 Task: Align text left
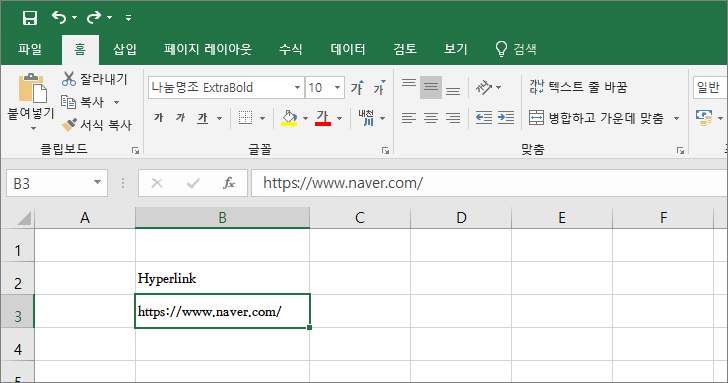[409, 118]
